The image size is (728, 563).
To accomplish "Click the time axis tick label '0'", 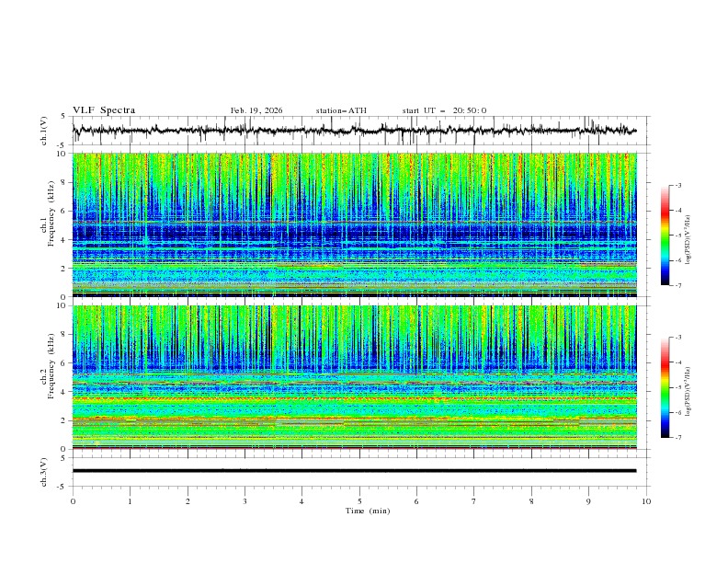I will [73, 501].
